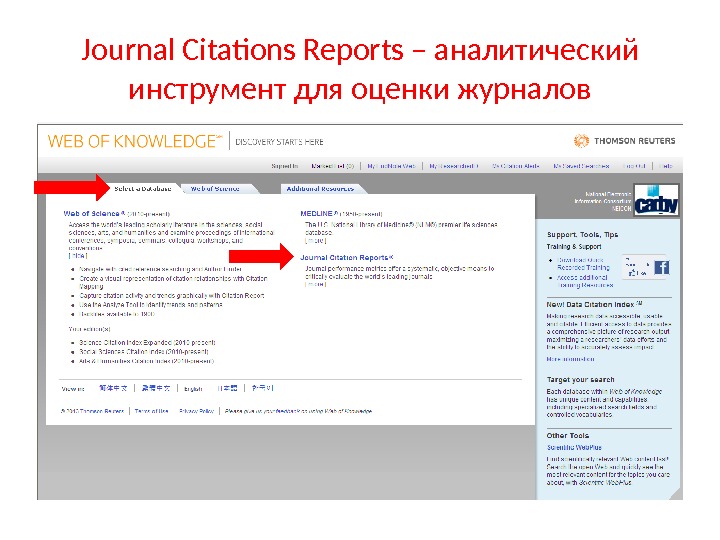The width and height of the screenshot is (720, 540).
Task: Open Marked List (0) in top bar
Action: 332,166
